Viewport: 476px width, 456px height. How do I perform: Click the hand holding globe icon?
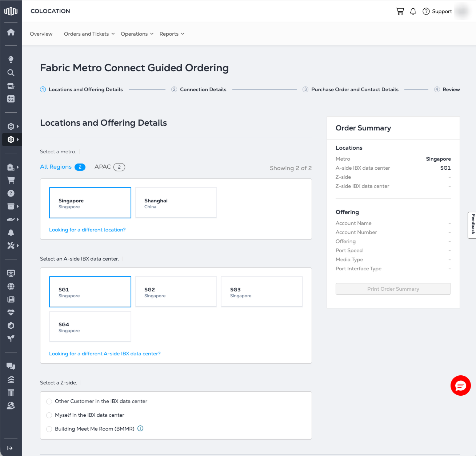11,405
